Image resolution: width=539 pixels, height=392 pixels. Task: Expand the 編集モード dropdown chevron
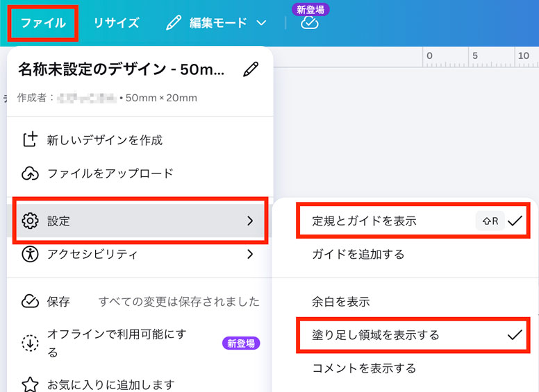[x=261, y=23]
